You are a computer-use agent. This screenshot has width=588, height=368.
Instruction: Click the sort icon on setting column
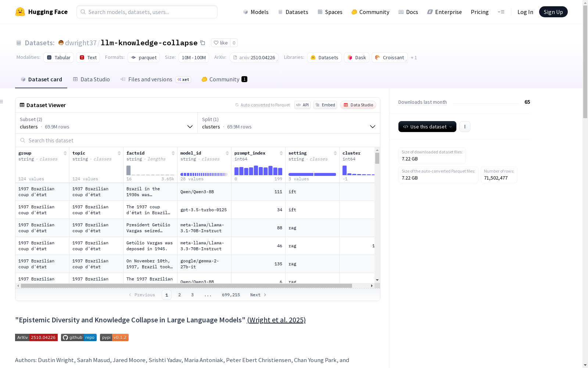click(x=335, y=153)
